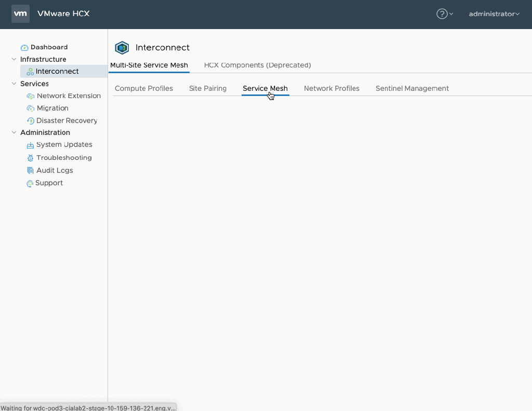The width and height of the screenshot is (532, 411).
Task: Click the Audit Logs icon
Action: [x=30, y=170]
